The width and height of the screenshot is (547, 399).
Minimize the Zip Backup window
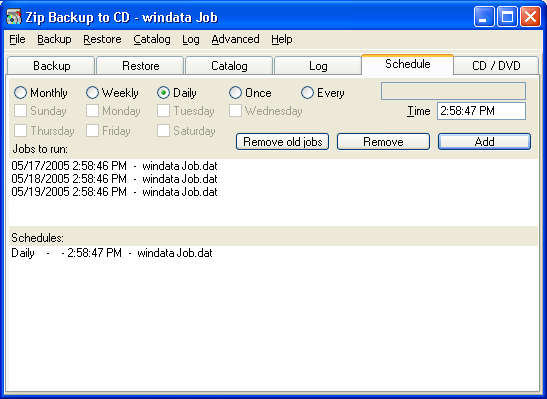tap(484, 17)
